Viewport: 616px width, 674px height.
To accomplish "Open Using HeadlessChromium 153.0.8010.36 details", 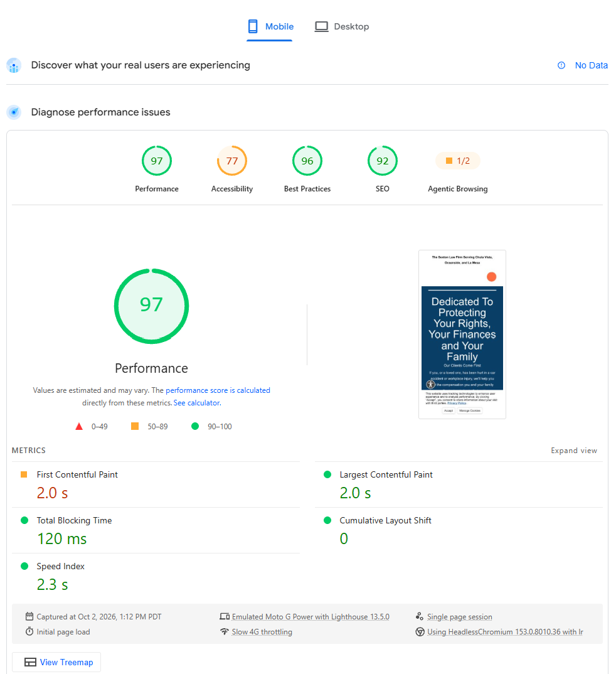I will pyautogui.click(x=505, y=632).
